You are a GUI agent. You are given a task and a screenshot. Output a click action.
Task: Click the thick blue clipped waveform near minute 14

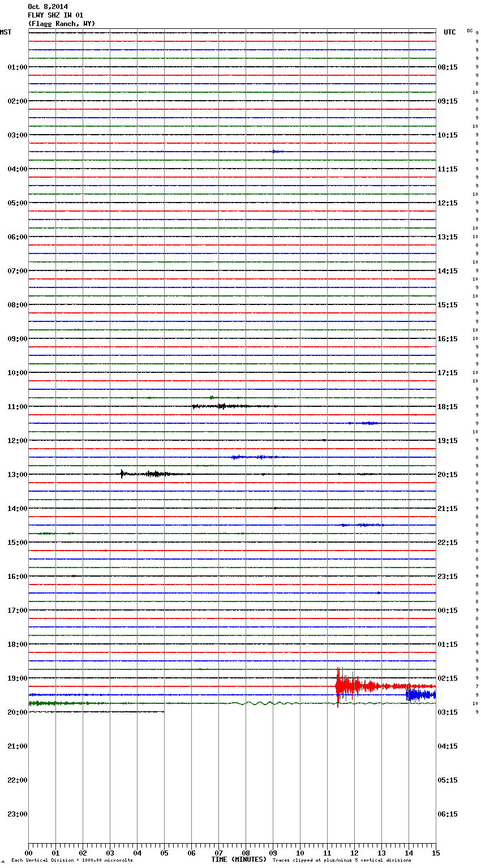[420, 694]
